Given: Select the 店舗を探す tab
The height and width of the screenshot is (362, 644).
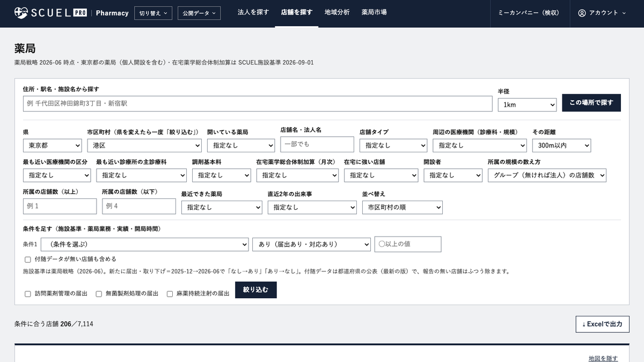Looking at the screenshot, I should [297, 12].
